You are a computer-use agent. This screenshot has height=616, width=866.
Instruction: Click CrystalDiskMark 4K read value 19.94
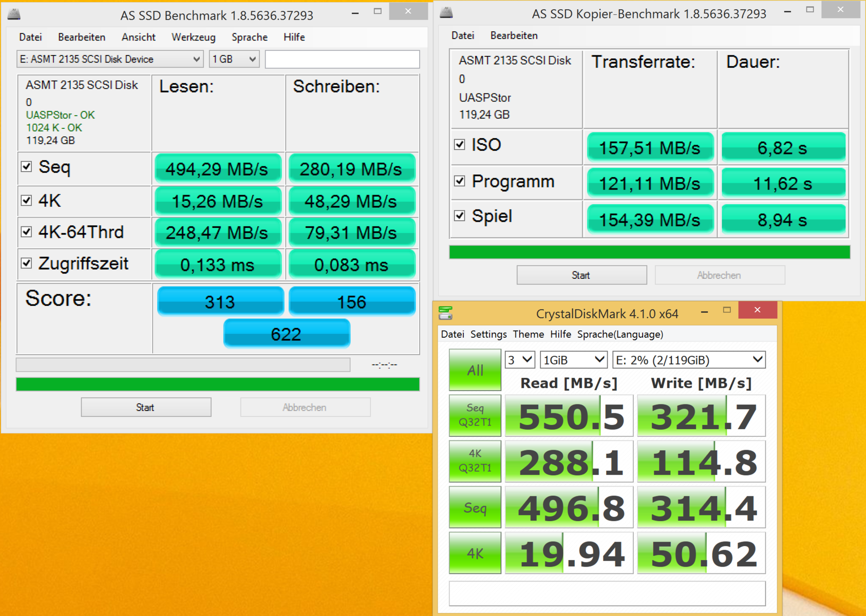569,553
